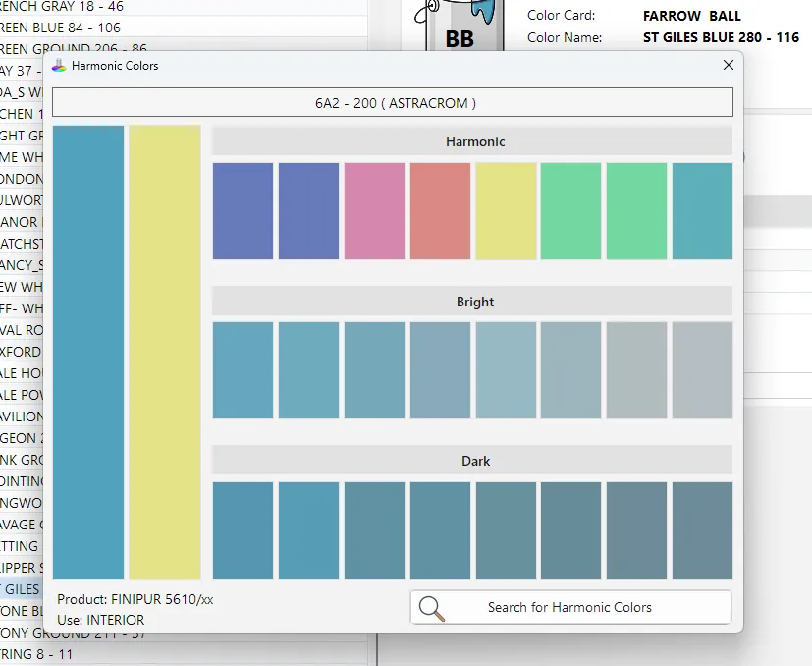Choose the second swatch in the Bright row
Screen dimensions: 812x666
point(308,370)
